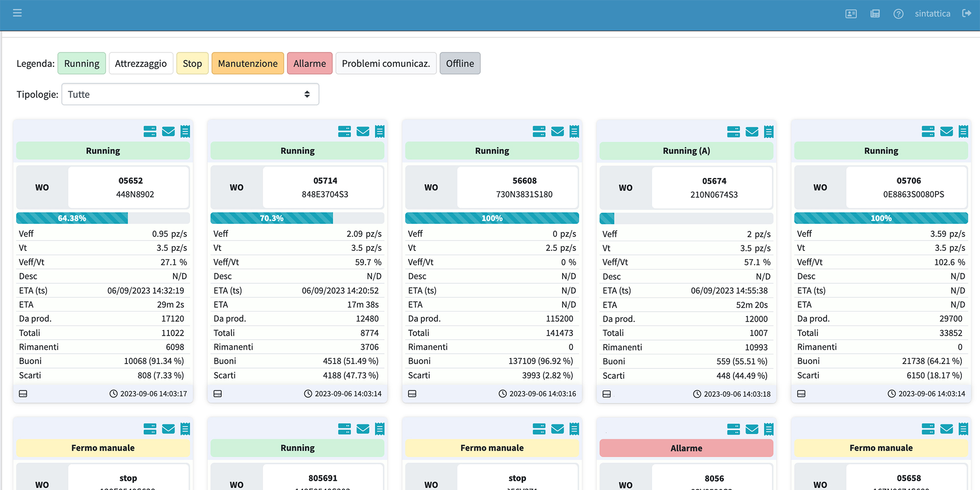Open the ID card icon in header
This screenshot has height=490, width=980.
(x=851, y=14)
